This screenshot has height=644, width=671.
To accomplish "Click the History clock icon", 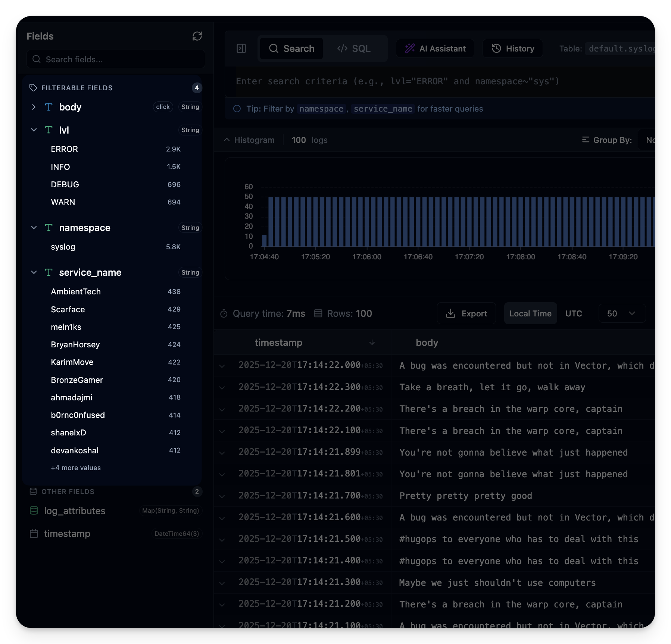I will click(x=496, y=49).
